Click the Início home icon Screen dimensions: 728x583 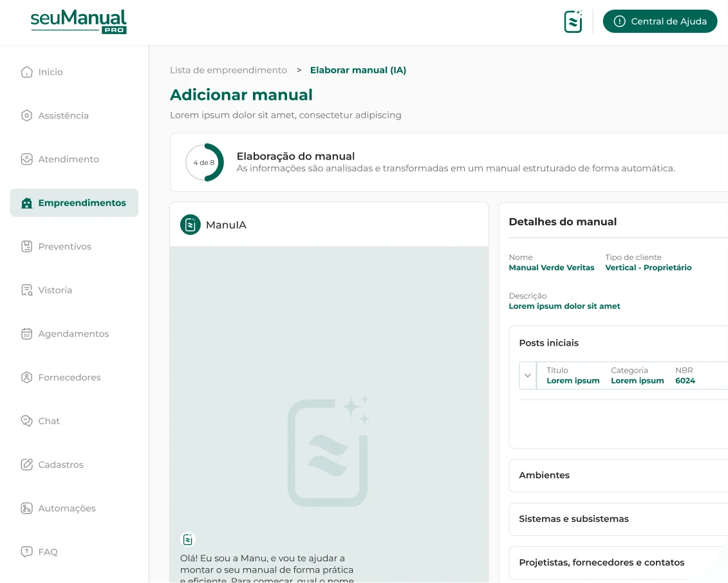[27, 72]
